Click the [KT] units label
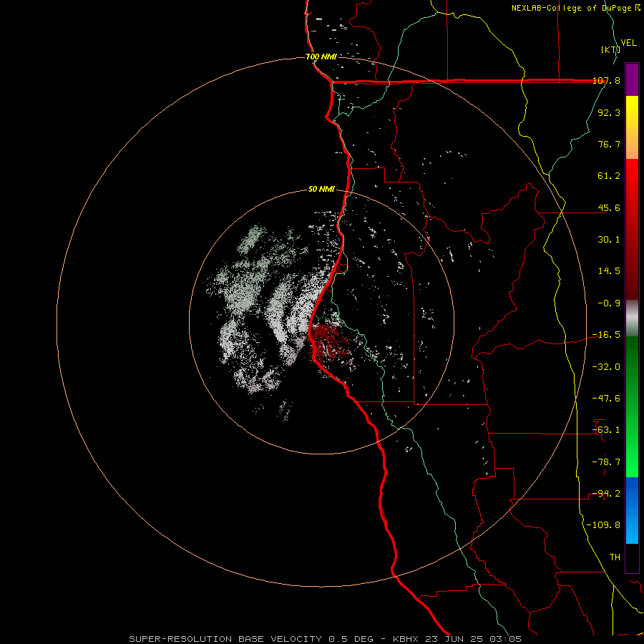This screenshot has height=644, width=644. [x=610, y=49]
